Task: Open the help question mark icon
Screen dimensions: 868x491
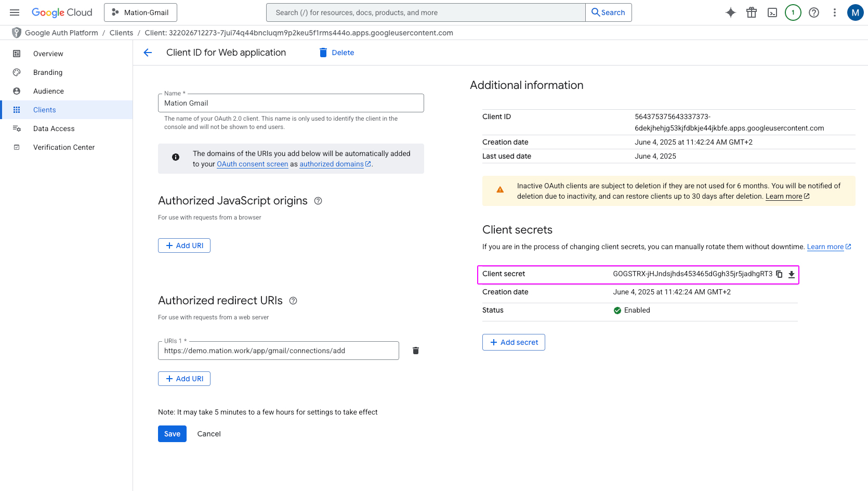Action: pyautogui.click(x=814, y=12)
